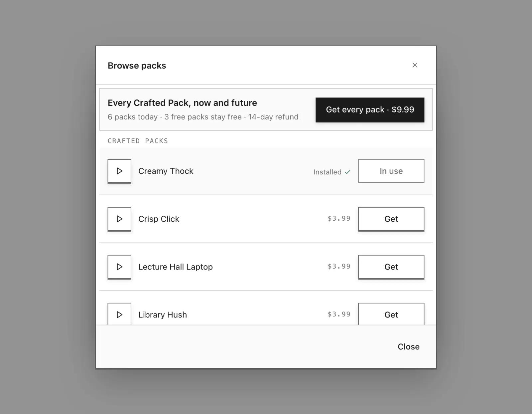
Task: Click the Close button in footer
Action: coord(408,347)
